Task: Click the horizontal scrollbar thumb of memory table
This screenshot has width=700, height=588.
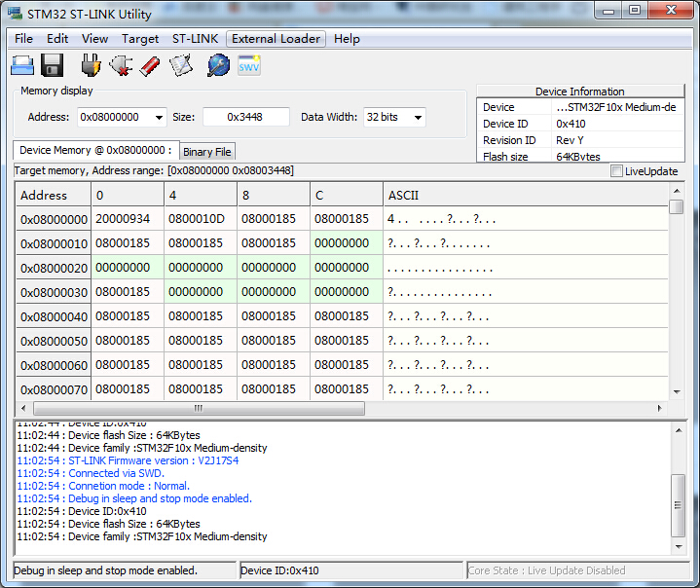Action: click(200, 408)
